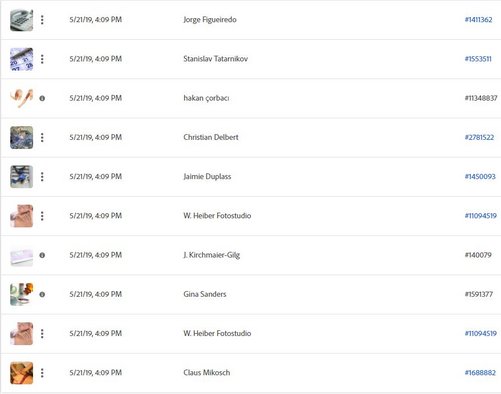Select Christian Delbert's image thumbnail
The width and height of the screenshot is (501, 394).
click(22, 137)
